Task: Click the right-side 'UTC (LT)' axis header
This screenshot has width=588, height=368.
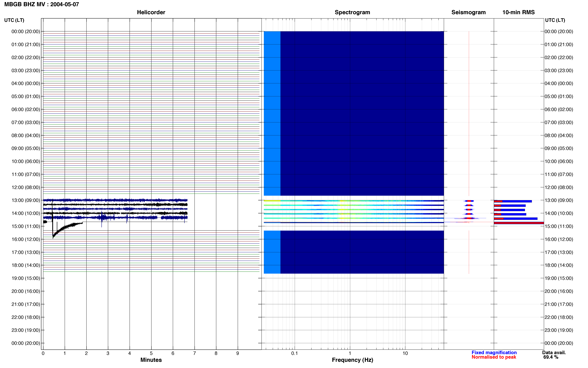Action: point(555,20)
